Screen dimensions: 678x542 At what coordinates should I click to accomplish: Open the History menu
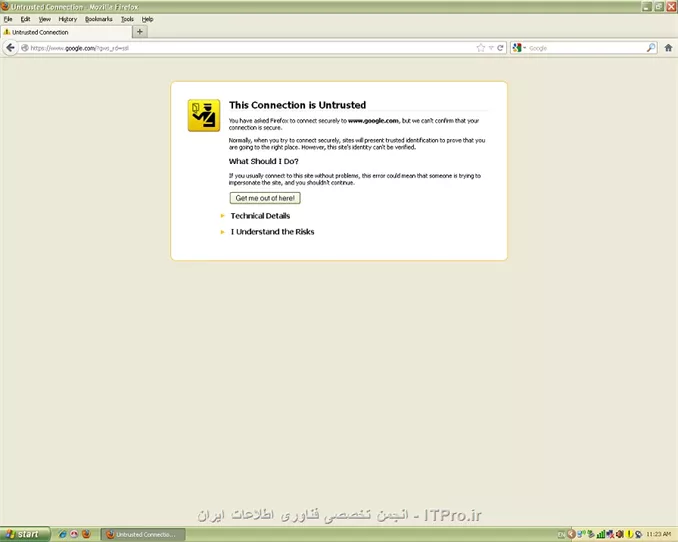67,19
